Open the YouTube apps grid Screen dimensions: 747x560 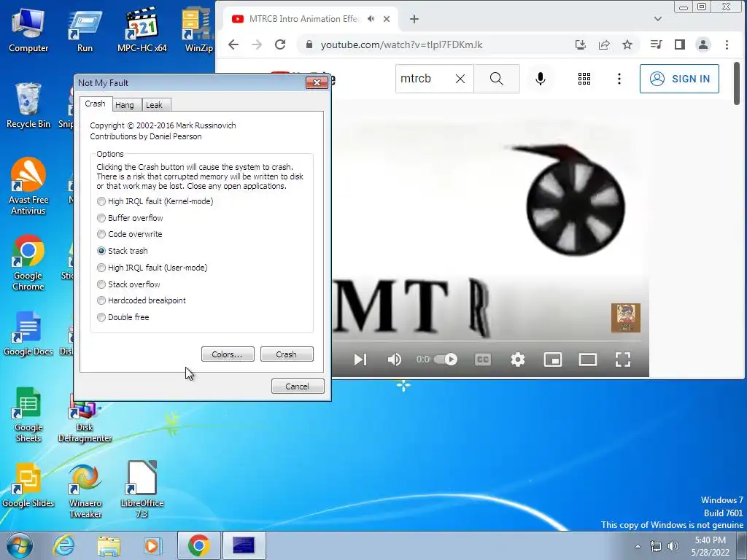584,79
